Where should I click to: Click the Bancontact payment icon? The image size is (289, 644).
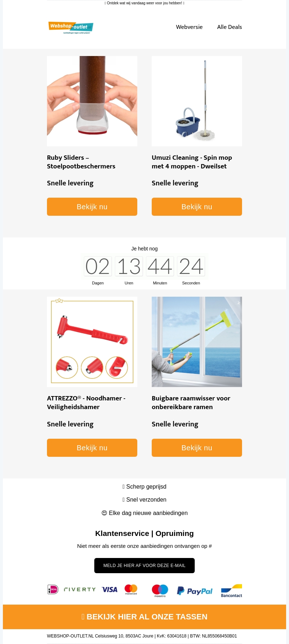tap(232, 591)
